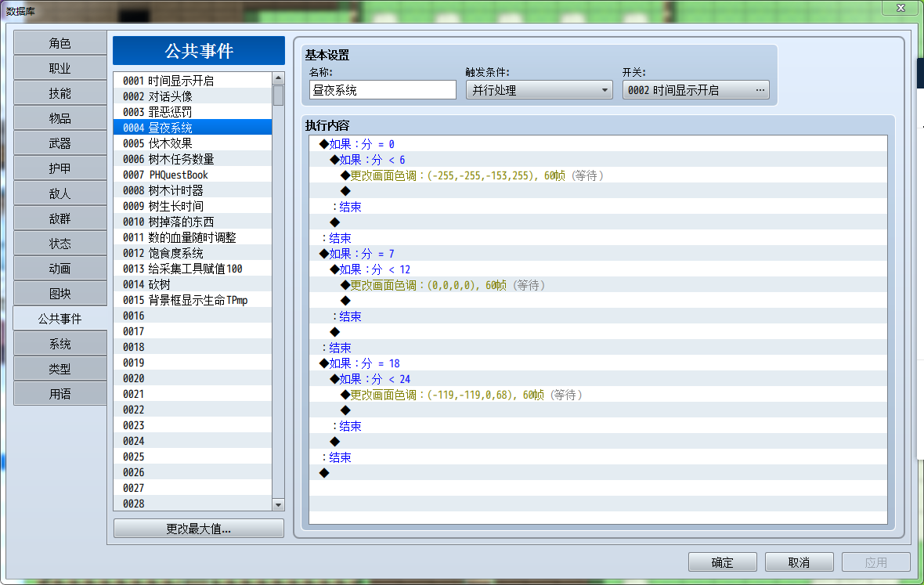Select event 0012 饱食度系统
This screenshot has height=585, width=924.
[193, 253]
